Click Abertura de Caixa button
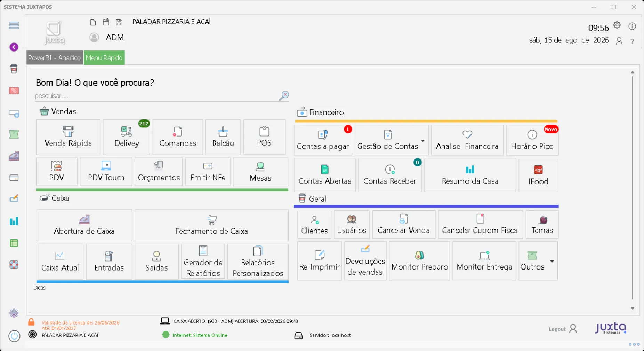This screenshot has height=351, width=644. click(84, 225)
